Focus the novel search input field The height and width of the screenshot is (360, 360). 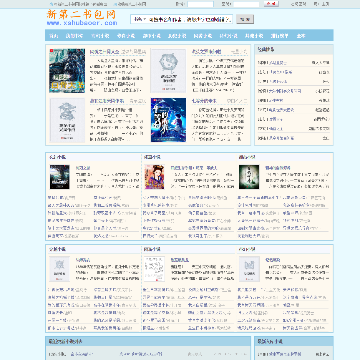point(181,19)
